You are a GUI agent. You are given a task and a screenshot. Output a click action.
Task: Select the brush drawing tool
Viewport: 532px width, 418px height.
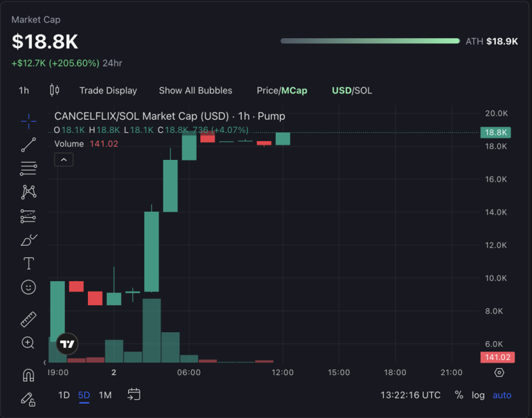pos(28,240)
